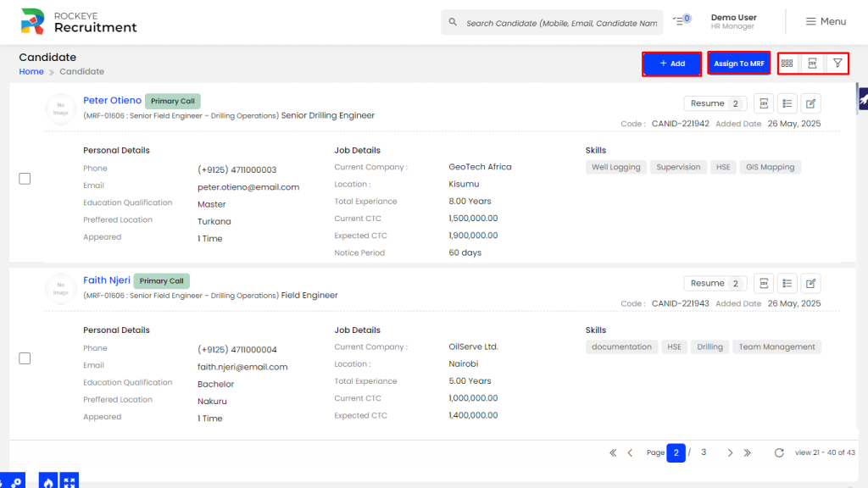Click the fullscreen expand icon at bottom
The height and width of the screenshot is (488, 868).
pos(70,481)
